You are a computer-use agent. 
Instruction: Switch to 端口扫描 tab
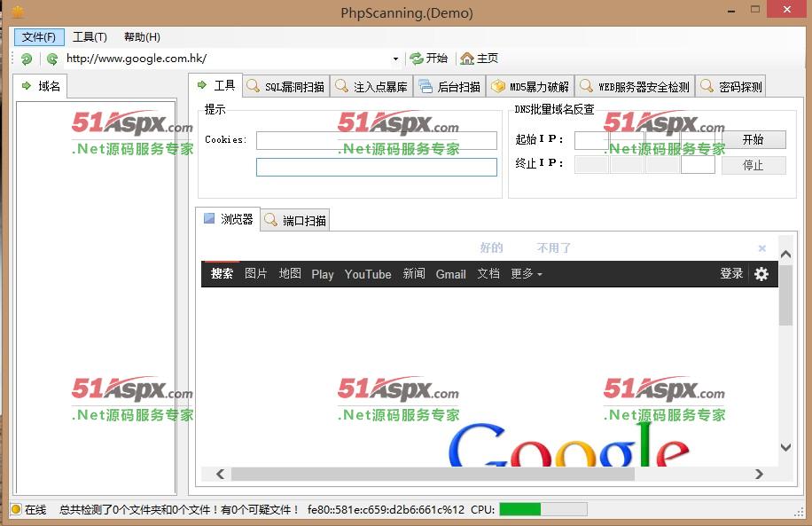(x=294, y=220)
